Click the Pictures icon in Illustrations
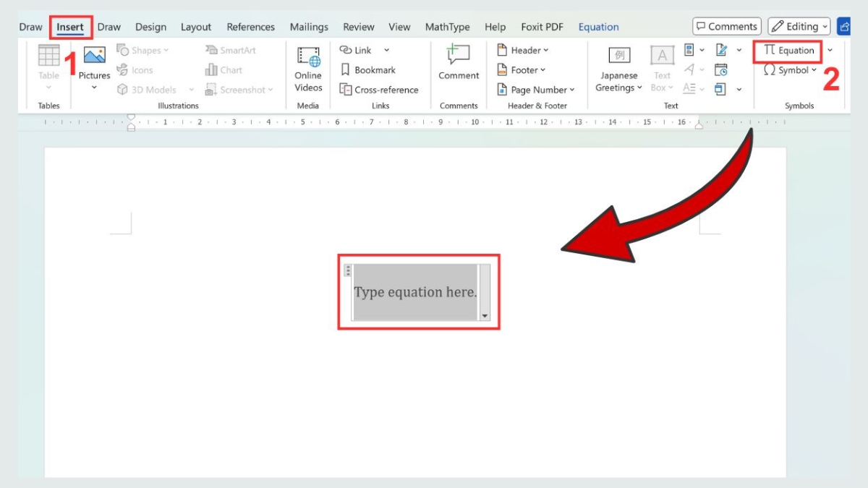This screenshot has width=868, height=488. (x=94, y=55)
